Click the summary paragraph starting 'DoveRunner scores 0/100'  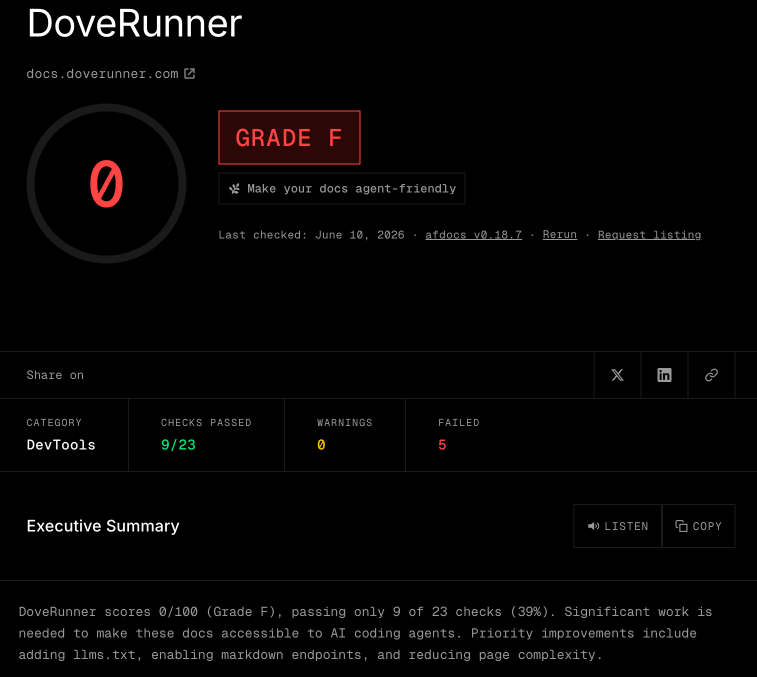coord(365,633)
